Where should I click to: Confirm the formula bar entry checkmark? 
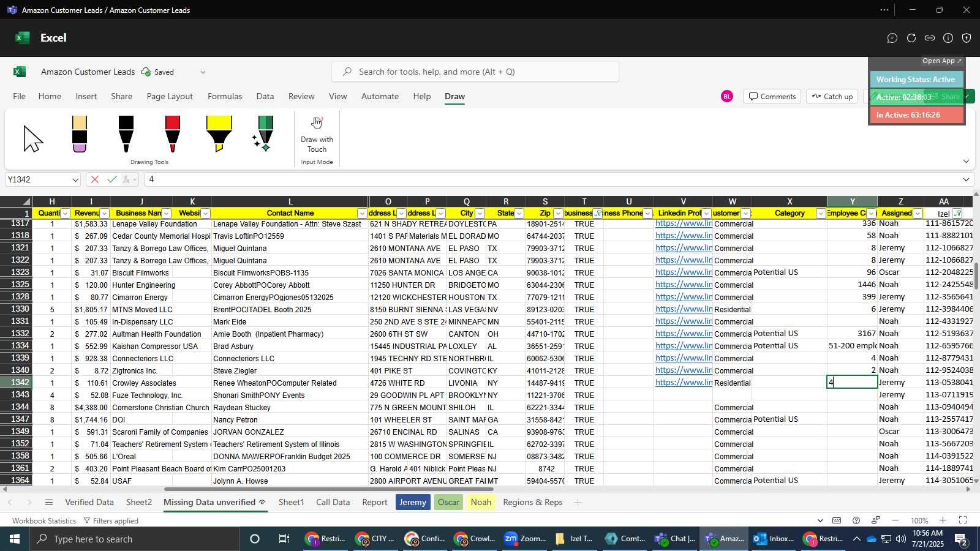[x=111, y=179]
